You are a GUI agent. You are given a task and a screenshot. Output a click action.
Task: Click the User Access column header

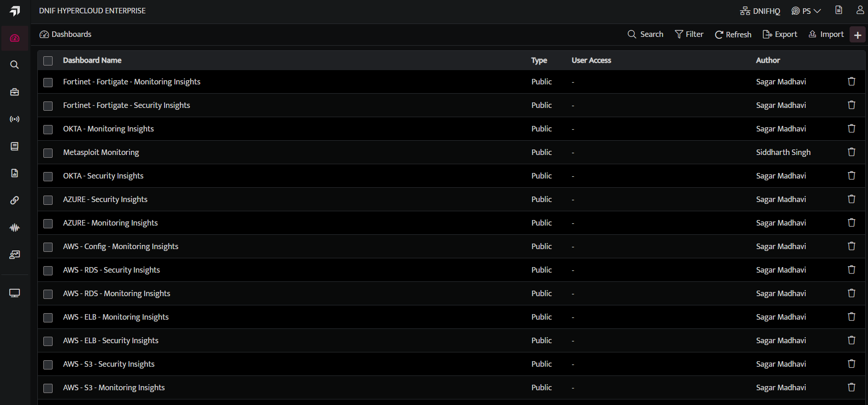click(591, 60)
